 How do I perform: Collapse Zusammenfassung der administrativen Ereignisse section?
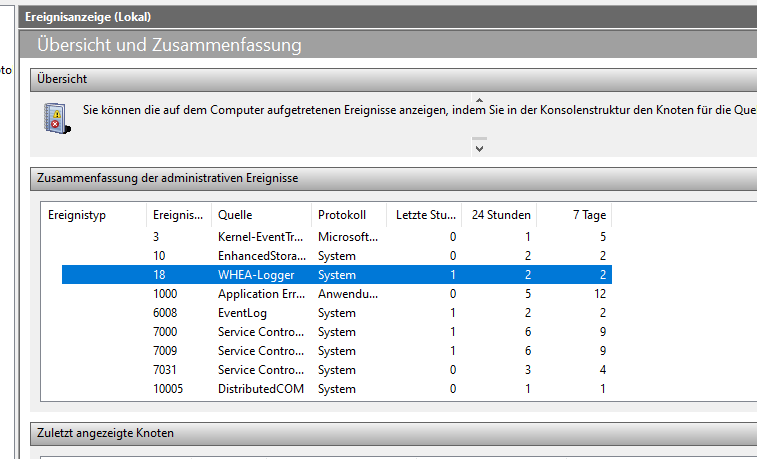point(393,178)
